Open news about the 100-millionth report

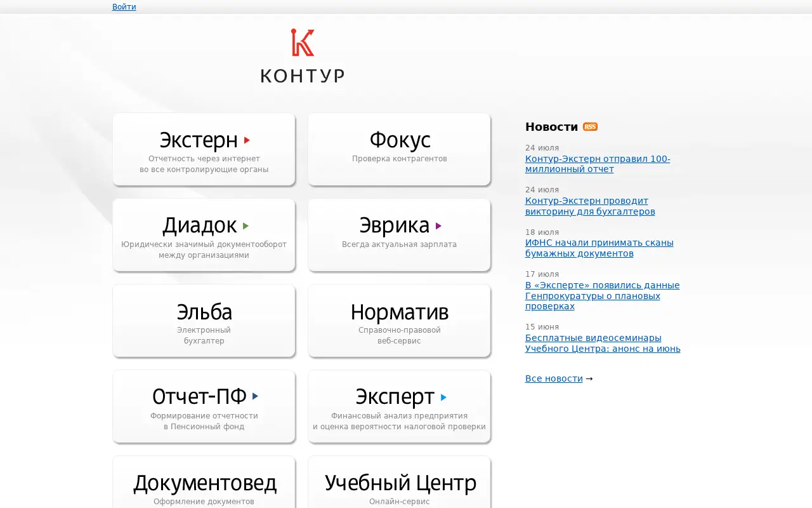tap(598, 164)
